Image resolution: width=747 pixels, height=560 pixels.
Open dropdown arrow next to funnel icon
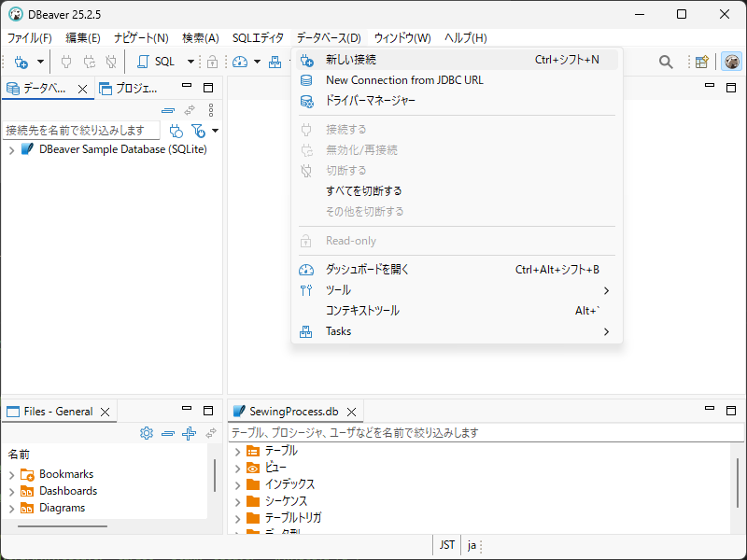216,131
